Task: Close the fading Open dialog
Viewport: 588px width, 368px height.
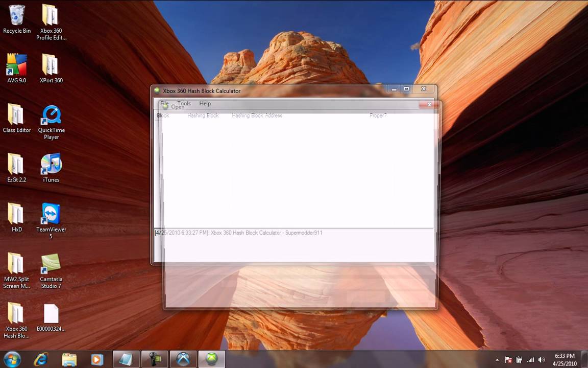Action: point(429,104)
